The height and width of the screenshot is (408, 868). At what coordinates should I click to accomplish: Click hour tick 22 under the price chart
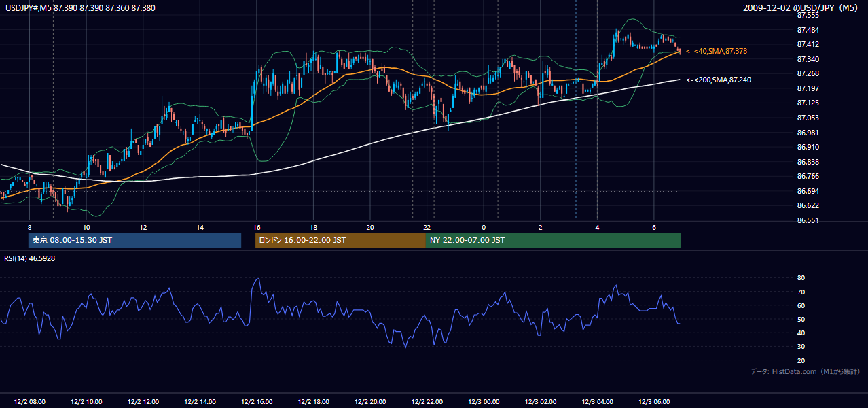click(427, 227)
